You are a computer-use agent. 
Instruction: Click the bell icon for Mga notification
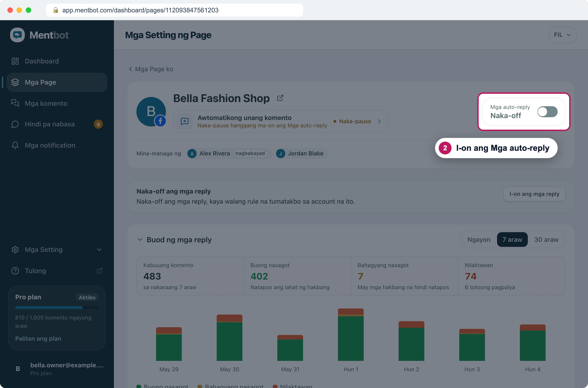(15, 145)
